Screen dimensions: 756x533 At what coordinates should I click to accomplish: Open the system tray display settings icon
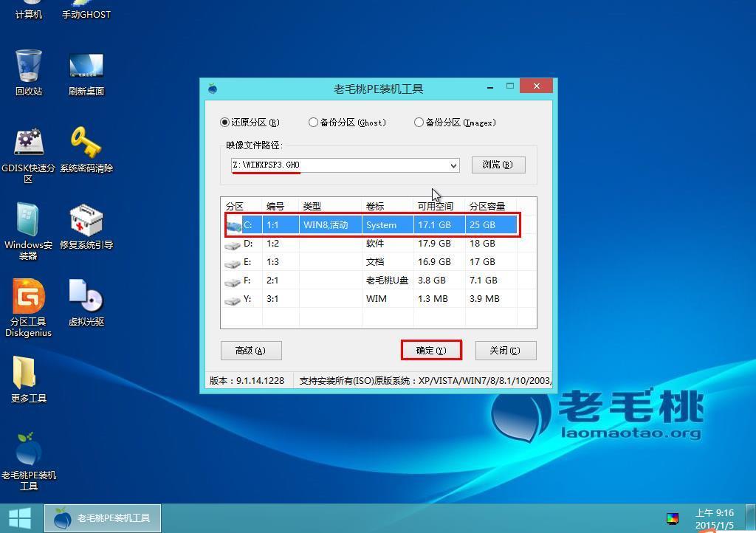[673, 517]
